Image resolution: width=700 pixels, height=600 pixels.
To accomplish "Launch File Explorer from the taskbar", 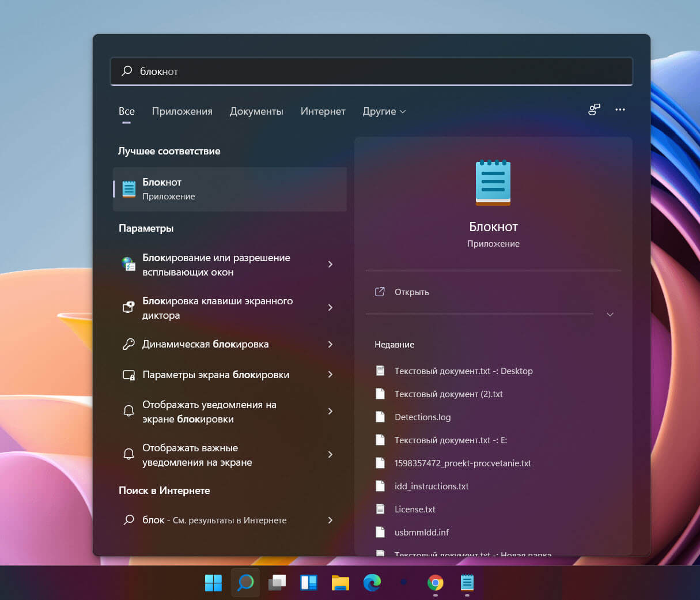I will 340,583.
